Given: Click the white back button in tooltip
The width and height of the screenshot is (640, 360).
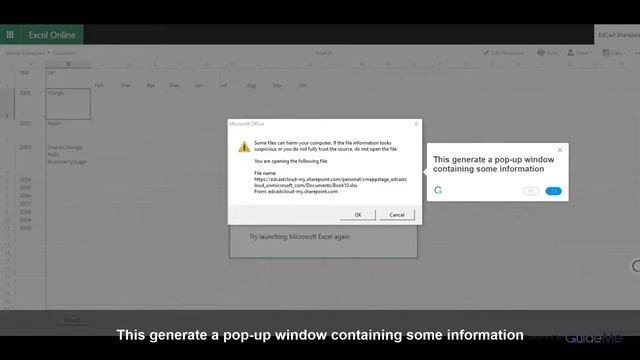Looking at the screenshot, I should 531,191.
